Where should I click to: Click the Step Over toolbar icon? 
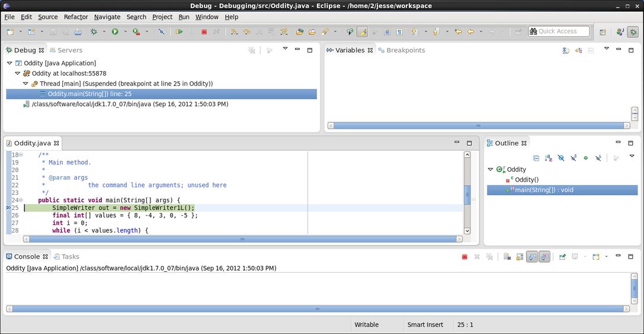click(246, 31)
